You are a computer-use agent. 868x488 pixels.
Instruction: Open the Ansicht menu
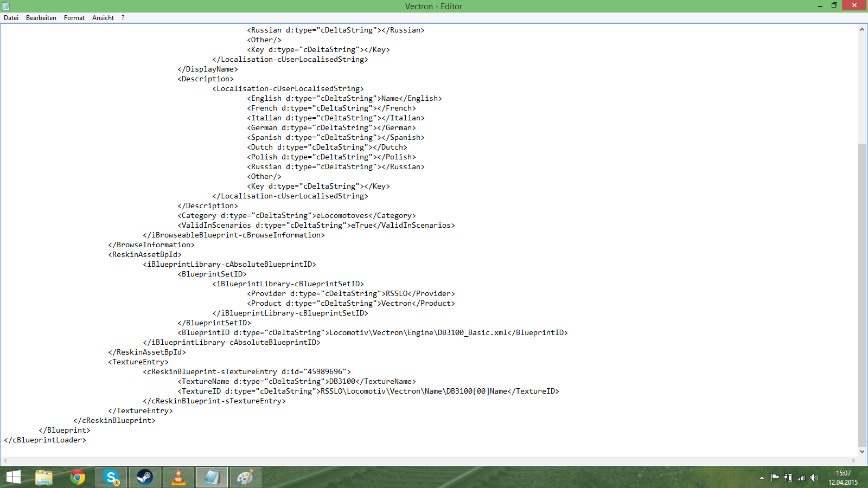[103, 18]
